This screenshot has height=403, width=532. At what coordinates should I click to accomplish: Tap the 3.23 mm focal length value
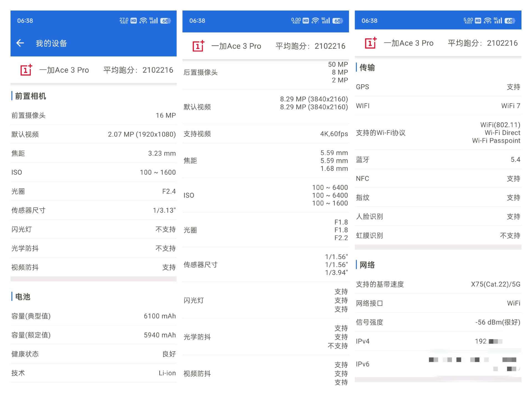162,153
